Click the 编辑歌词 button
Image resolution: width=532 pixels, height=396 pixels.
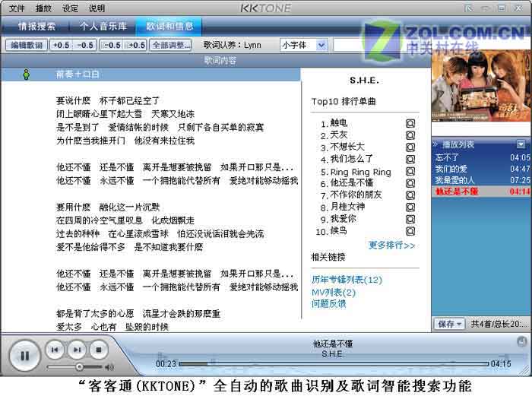27,45
